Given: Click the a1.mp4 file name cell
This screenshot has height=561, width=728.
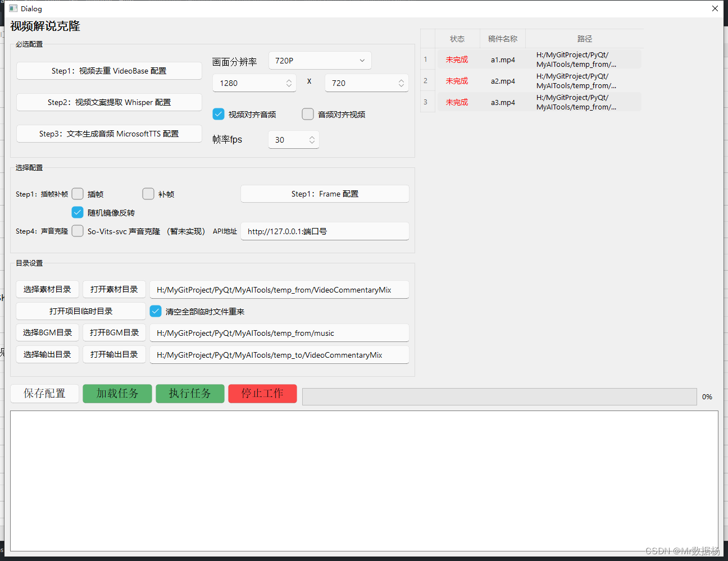Looking at the screenshot, I should (x=503, y=60).
